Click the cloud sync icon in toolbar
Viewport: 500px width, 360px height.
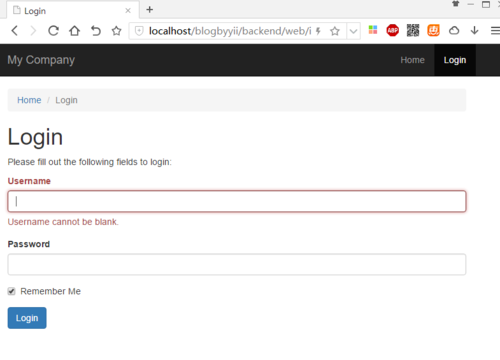(x=454, y=31)
